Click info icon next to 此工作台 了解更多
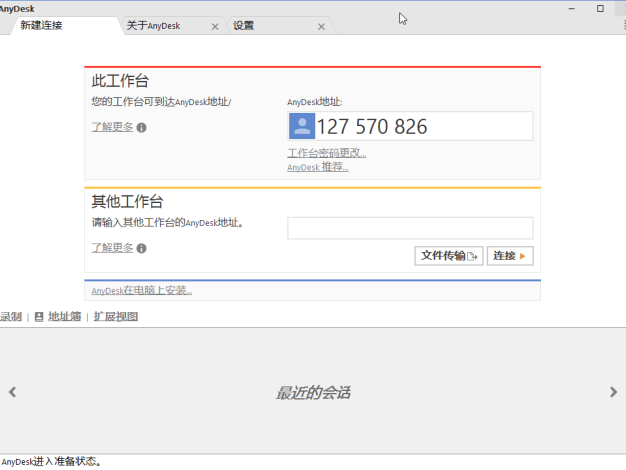Screen dimensions: 626x470 pyautogui.click(x=141, y=127)
